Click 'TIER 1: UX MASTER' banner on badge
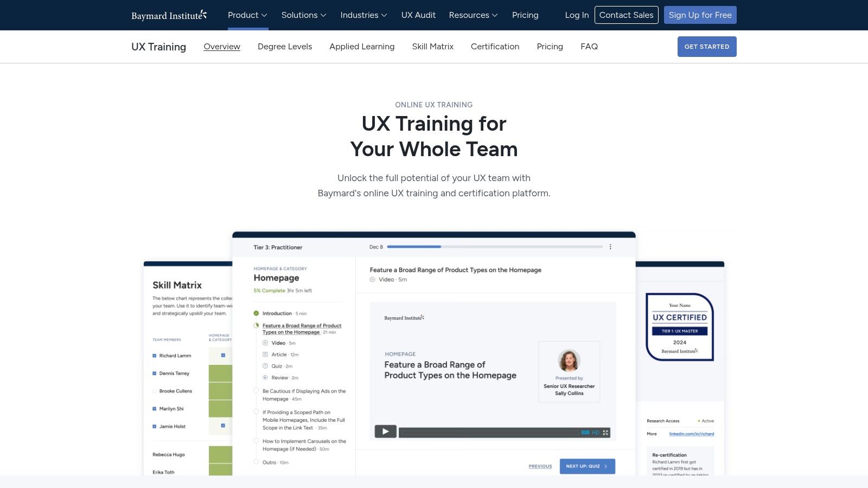 680,331
